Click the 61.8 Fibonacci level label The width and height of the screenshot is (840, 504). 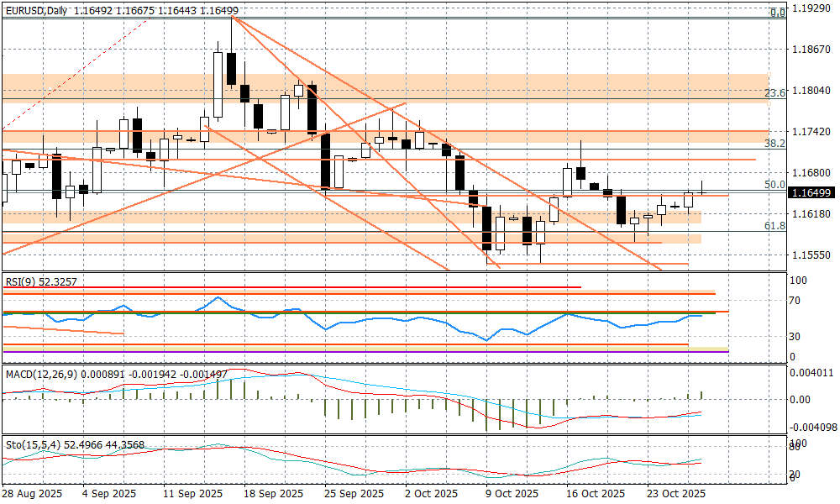[774, 226]
